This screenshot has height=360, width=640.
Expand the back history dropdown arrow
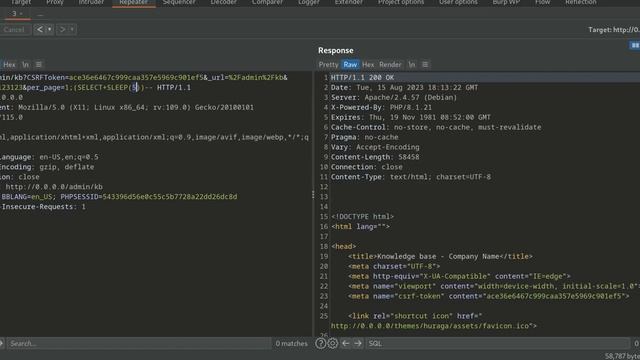pyautogui.click(x=50, y=29)
